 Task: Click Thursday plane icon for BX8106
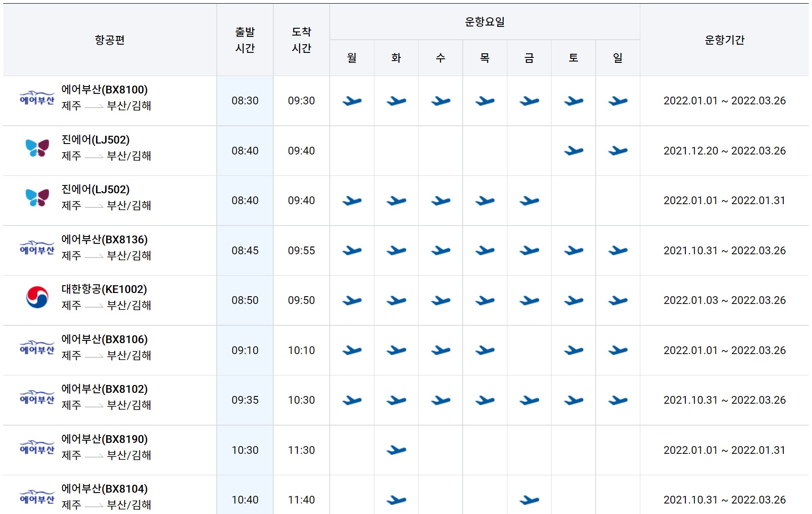coord(485,350)
